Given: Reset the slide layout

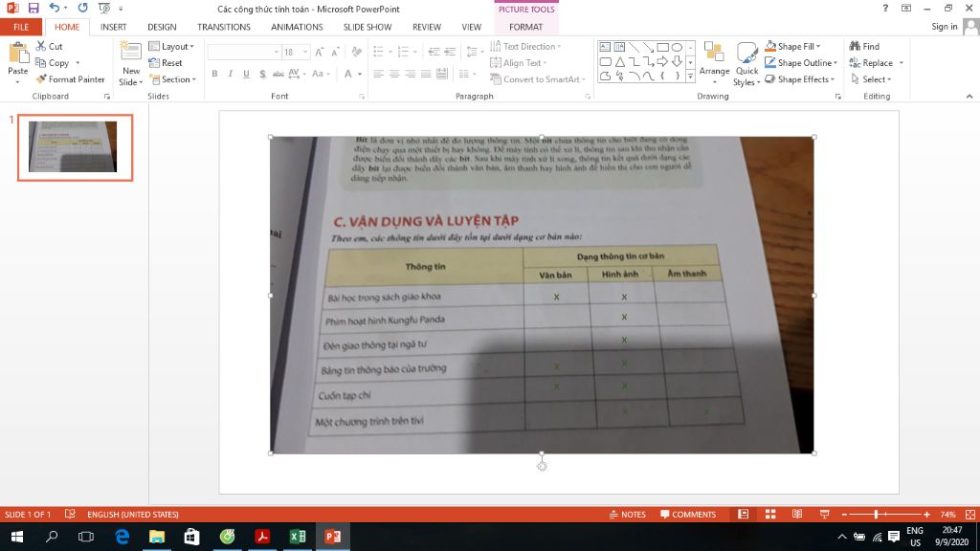Looking at the screenshot, I should point(166,62).
